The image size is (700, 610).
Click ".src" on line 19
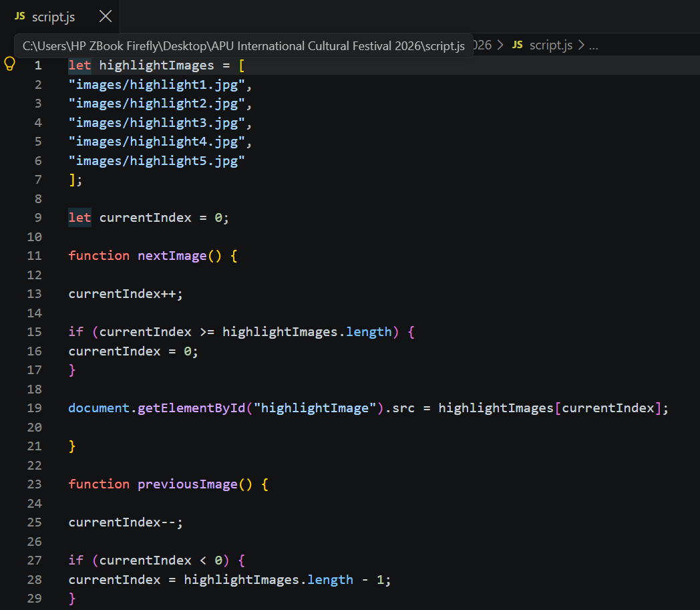tap(400, 408)
